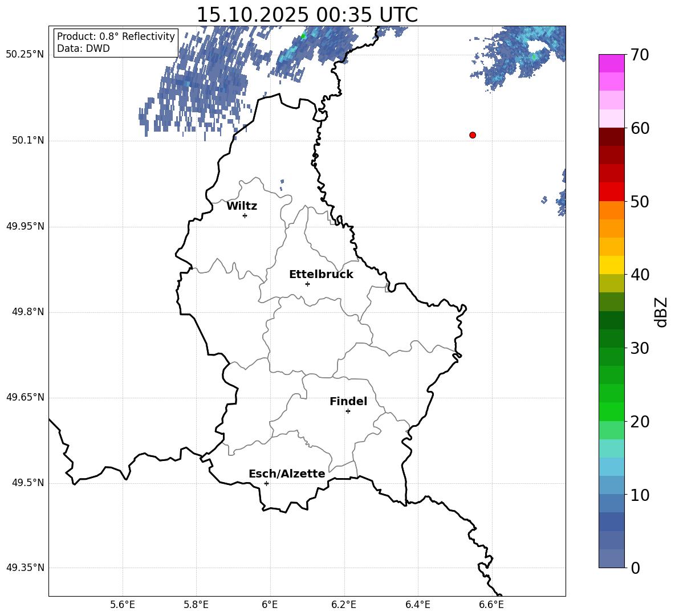This screenshot has width=675, height=616.
Task: Pick the magenta swatch just below 70 dBZ
Action: pyautogui.click(x=612, y=64)
